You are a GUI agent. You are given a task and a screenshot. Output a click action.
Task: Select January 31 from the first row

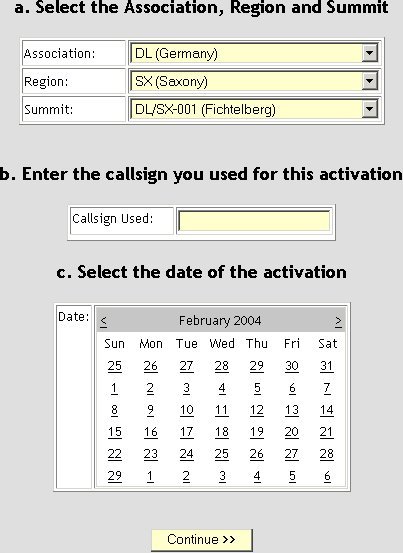pyautogui.click(x=326, y=366)
